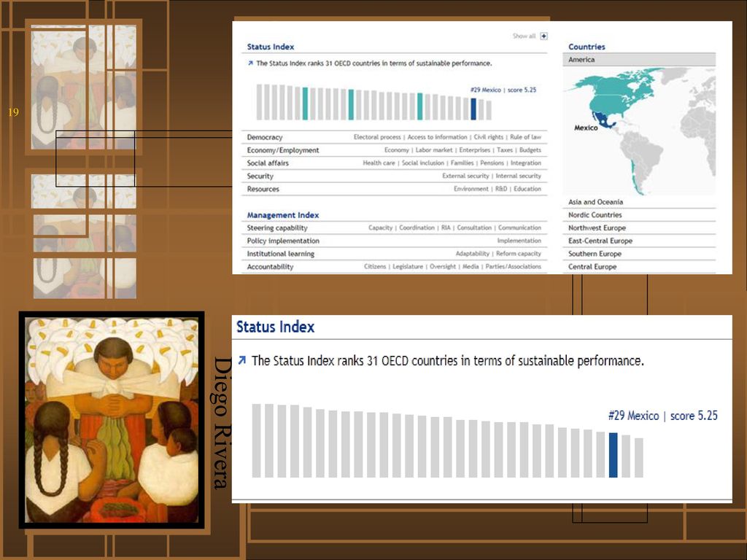Collapse the America region in Countries
The height and width of the screenshot is (560, 747).
pyautogui.click(x=639, y=60)
